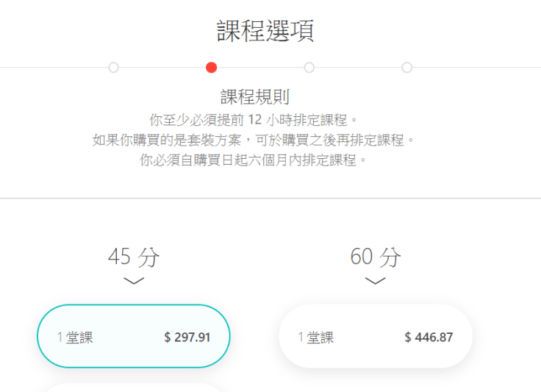
Task: Select the 1 堂課 $297.91 option
Action: [x=134, y=337]
